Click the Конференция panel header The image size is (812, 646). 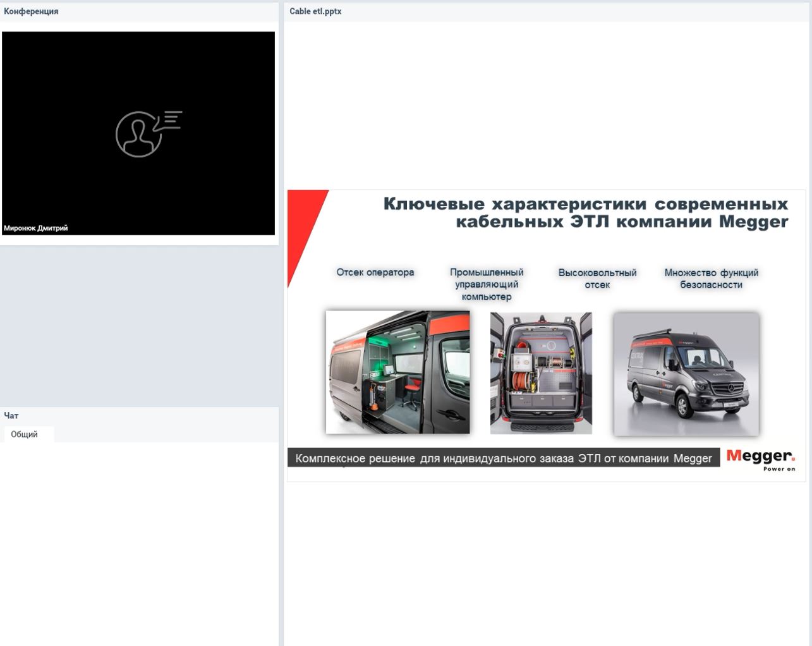[30, 11]
